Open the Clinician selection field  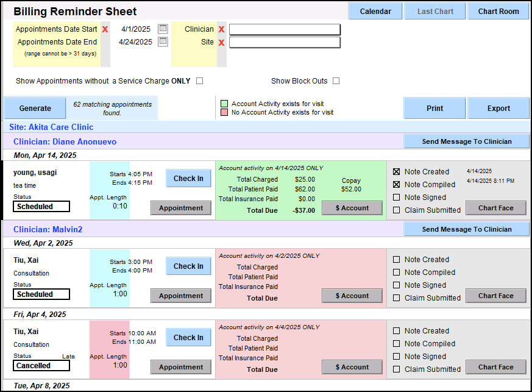pos(285,29)
